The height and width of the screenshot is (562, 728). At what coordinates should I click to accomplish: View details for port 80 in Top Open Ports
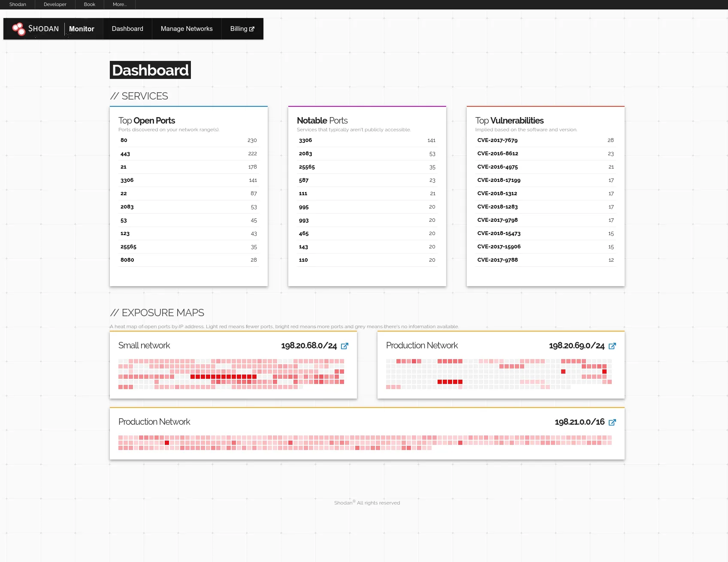click(124, 140)
